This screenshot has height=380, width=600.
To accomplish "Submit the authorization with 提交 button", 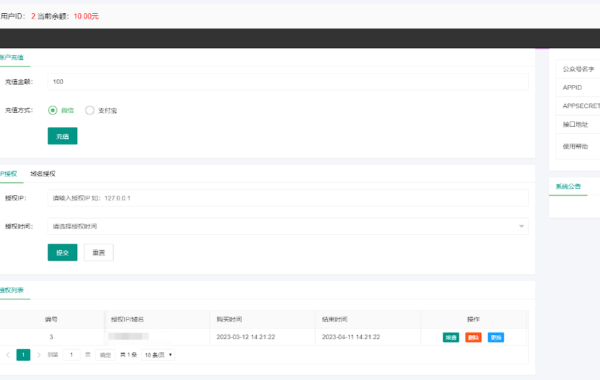I will tap(62, 252).
